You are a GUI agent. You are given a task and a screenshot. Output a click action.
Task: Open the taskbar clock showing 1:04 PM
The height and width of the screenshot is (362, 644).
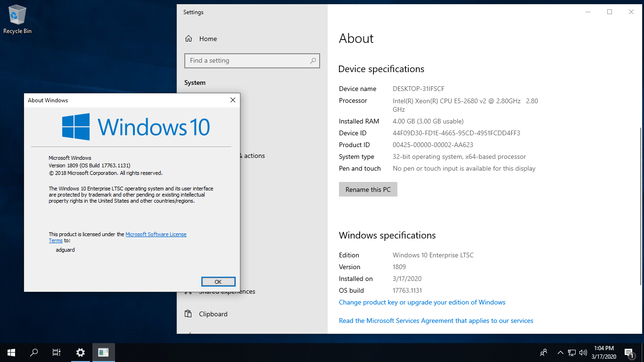pyautogui.click(x=604, y=352)
